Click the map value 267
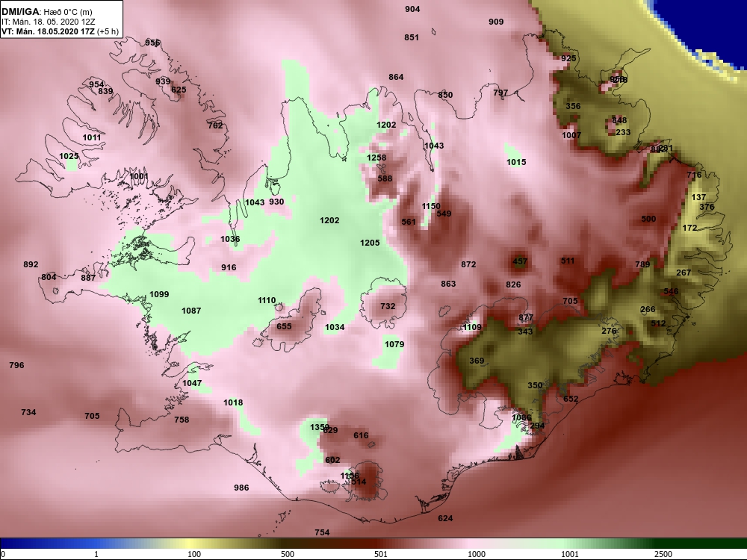Image resolution: width=747 pixels, height=560 pixels. [x=684, y=273]
